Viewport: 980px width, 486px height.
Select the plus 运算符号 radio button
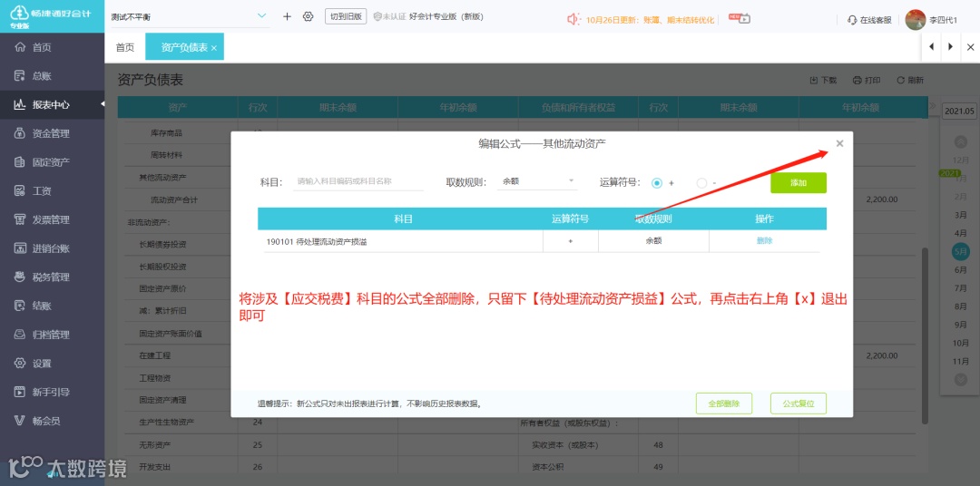click(656, 183)
